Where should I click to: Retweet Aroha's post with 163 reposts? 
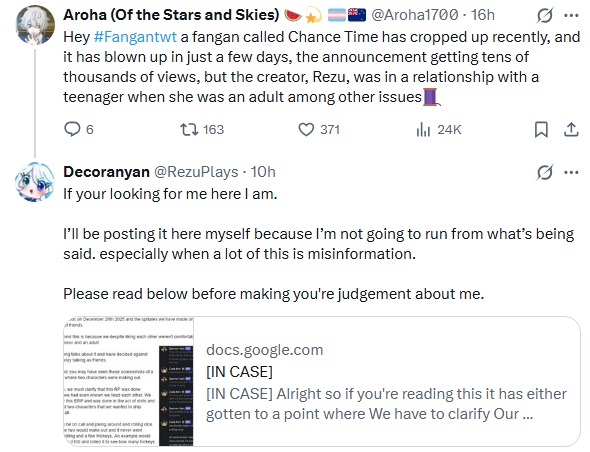[x=202, y=129]
